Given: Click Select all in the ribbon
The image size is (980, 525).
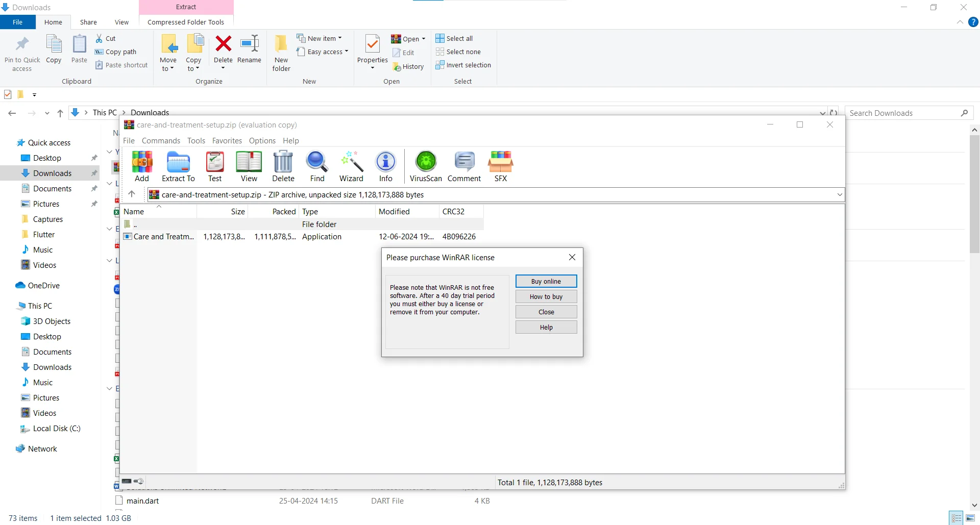Looking at the screenshot, I should [454, 38].
